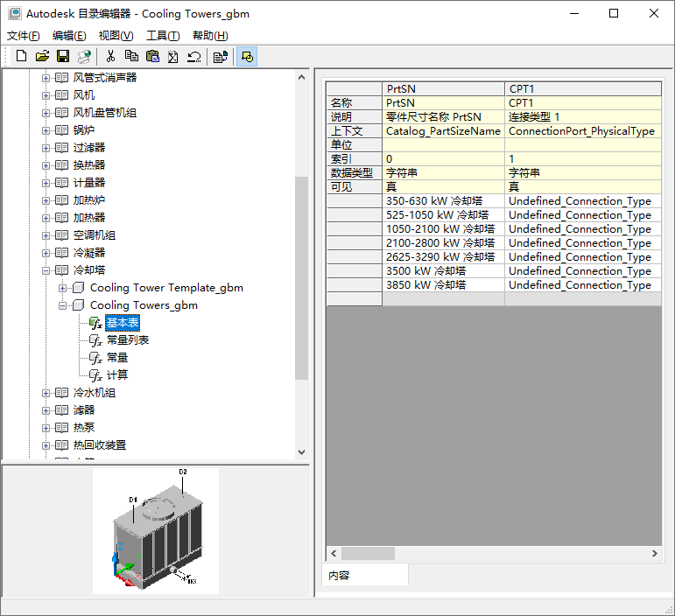Click the Delete toolbar icon

173,56
